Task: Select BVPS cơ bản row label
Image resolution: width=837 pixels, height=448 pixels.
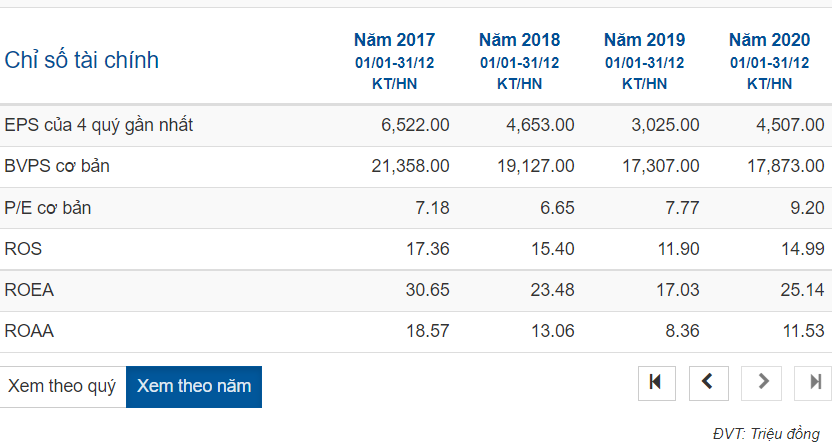Action: pyautogui.click(x=57, y=166)
